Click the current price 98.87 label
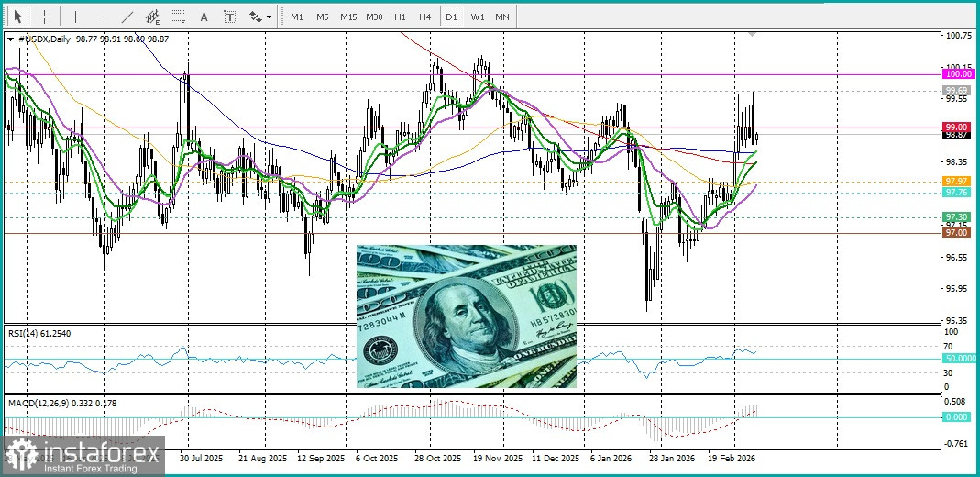 957,135
